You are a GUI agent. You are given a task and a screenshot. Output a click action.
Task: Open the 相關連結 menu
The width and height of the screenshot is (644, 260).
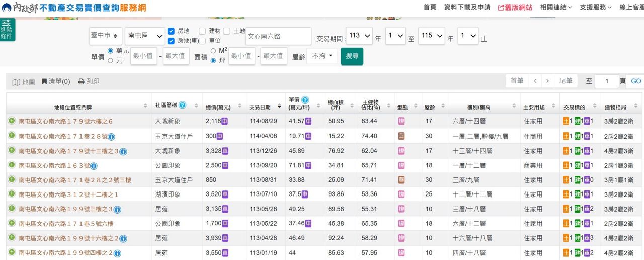coord(556,7)
